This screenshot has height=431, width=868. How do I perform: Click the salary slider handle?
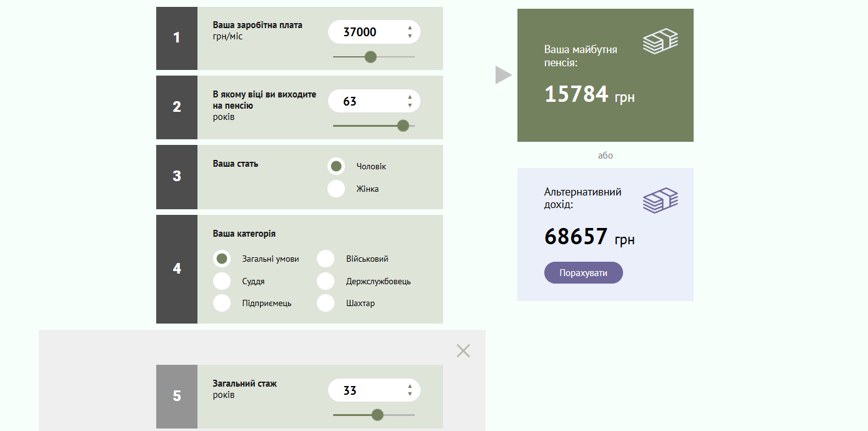coord(371,57)
